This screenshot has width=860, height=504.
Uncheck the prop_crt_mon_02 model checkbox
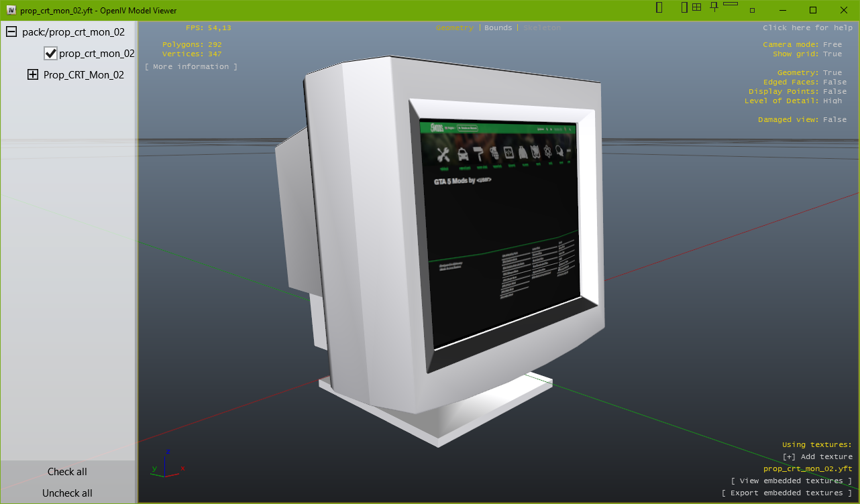coord(50,54)
